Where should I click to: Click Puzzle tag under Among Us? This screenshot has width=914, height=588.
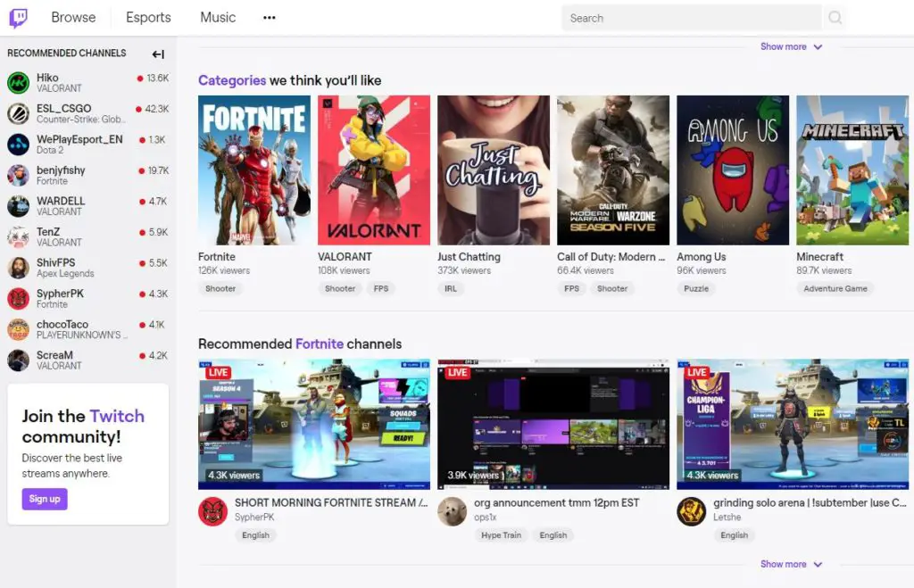696,288
